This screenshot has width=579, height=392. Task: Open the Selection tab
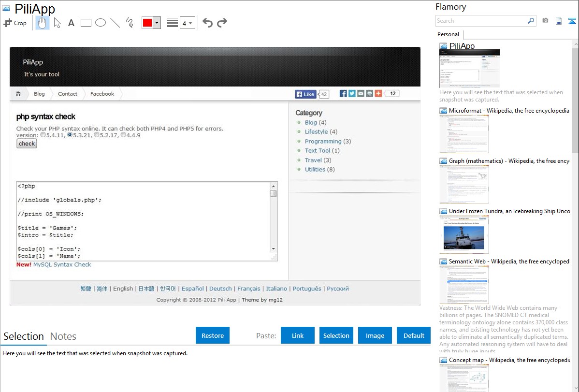[x=24, y=336]
